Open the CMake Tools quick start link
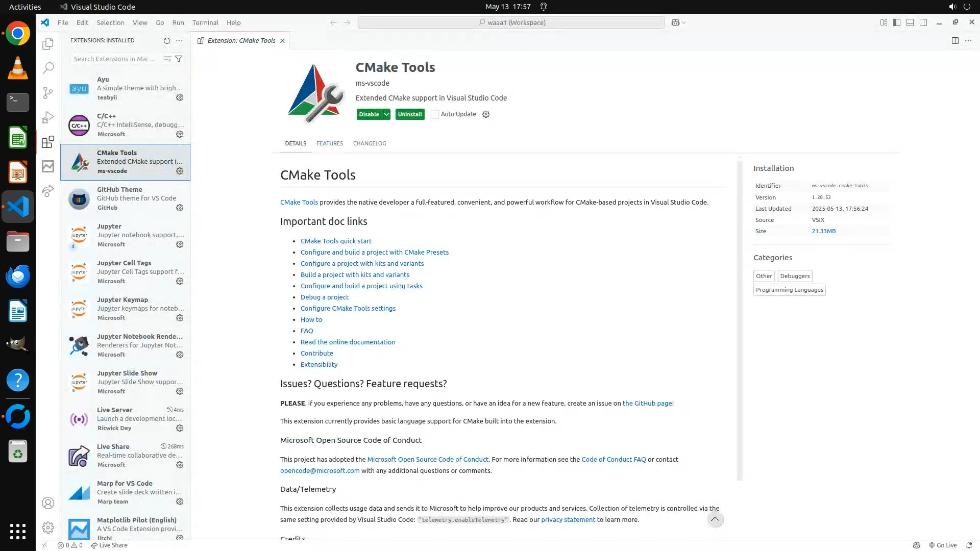 click(x=336, y=241)
